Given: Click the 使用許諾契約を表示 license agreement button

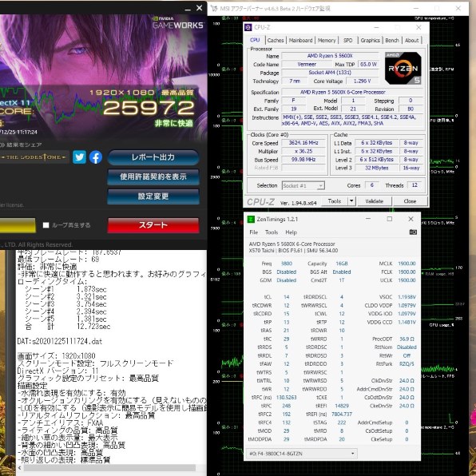Looking at the screenshot, I should click(153, 177).
